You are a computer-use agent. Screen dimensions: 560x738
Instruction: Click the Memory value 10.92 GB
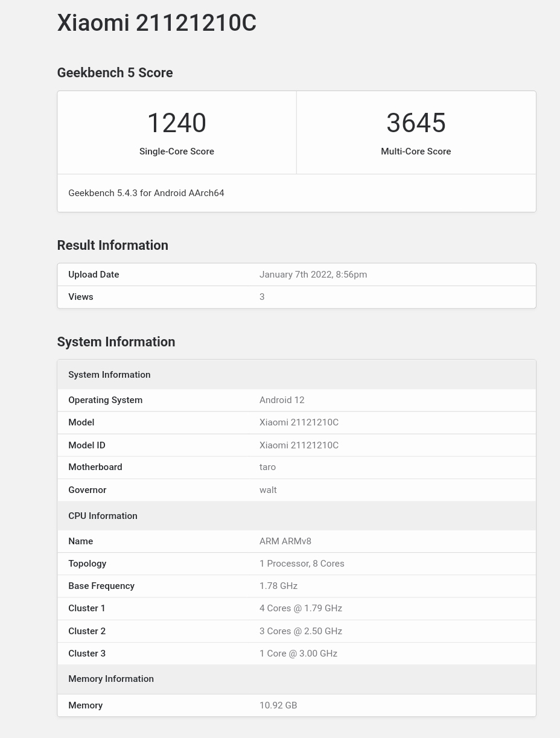point(278,705)
